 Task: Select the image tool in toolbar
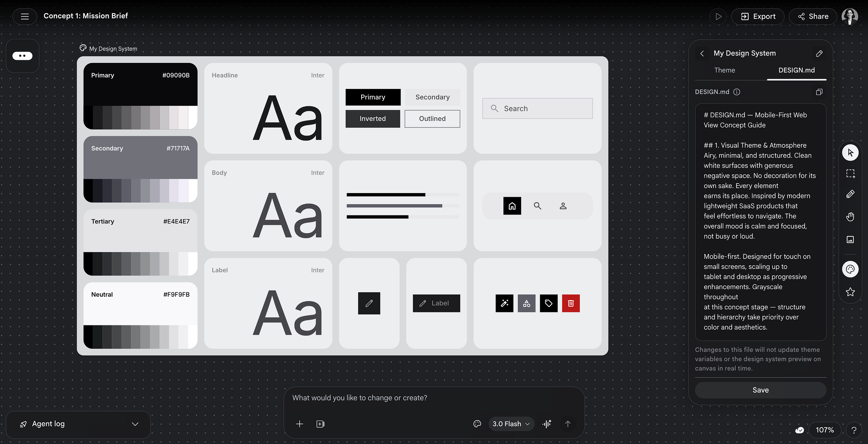pyautogui.click(x=850, y=240)
